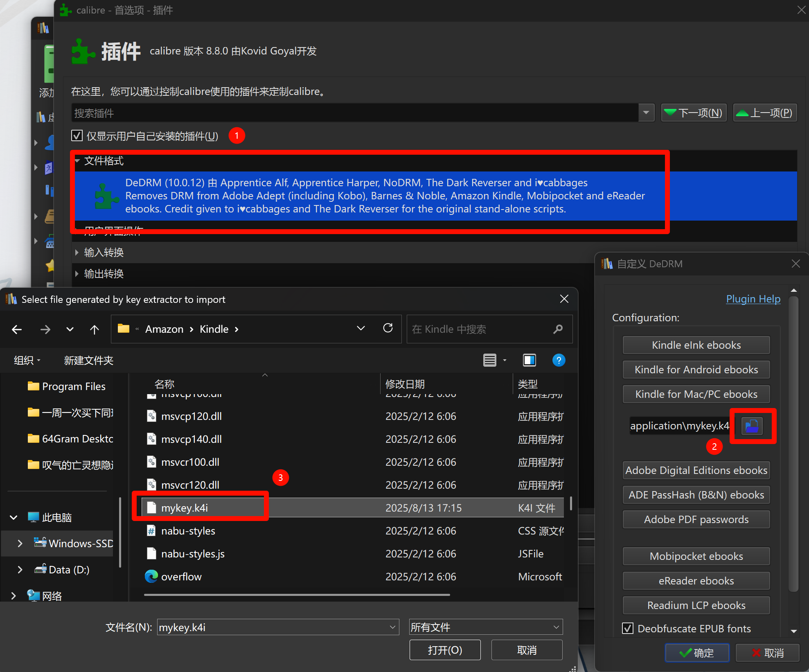Open the 组织 menu
Screen dimensions: 809x672
pyautogui.click(x=27, y=360)
